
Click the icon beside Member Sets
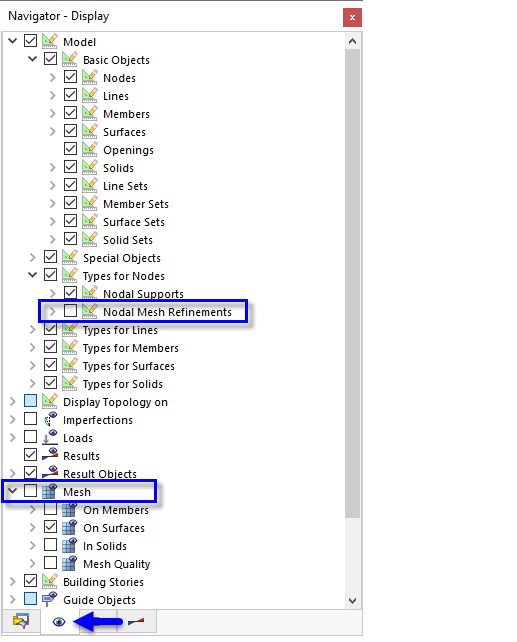pos(90,203)
